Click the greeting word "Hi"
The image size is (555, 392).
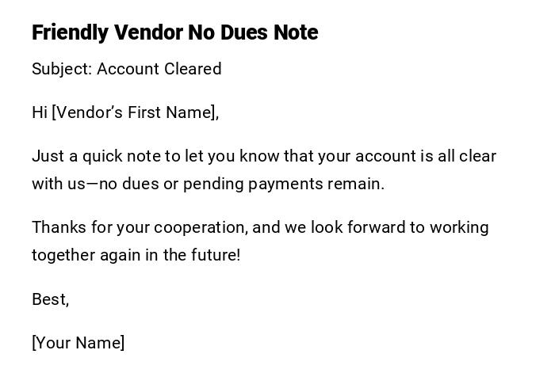coord(40,112)
